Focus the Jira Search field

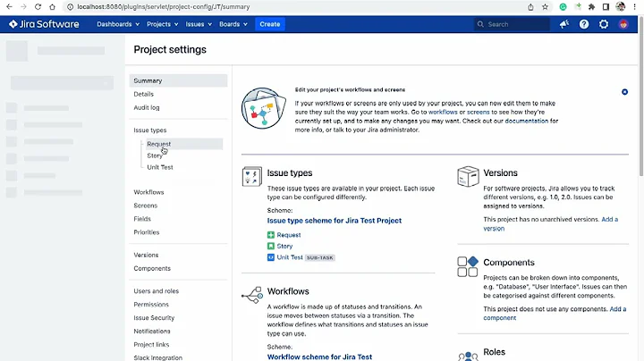[x=512, y=24]
